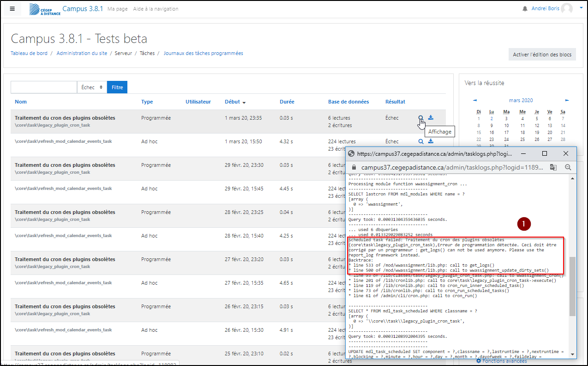Image resolution: width=588 pixels, height=366 pixels.
Task: View log of 1 mars 15:50 task
Action: pos(421,141)
